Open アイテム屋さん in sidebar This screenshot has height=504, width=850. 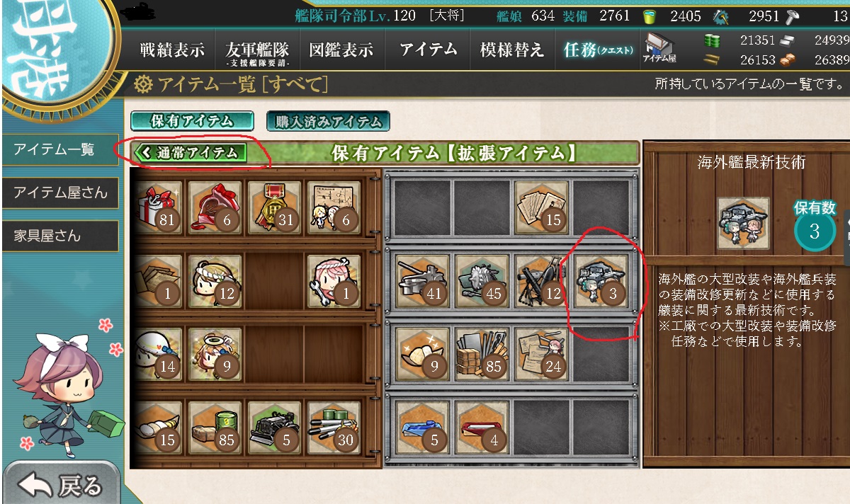pos(60,192)
